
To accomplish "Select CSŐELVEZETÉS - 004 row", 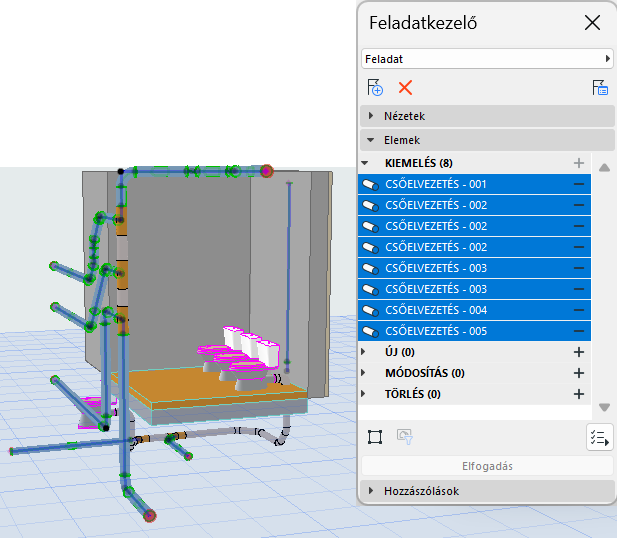I will pyautogui.click(x=474, y=310).
